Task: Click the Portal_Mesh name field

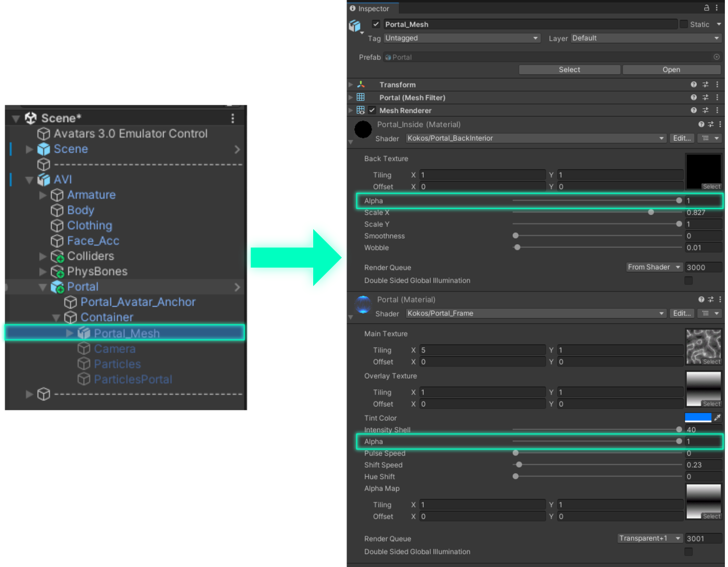Action: tap(530, 24)
